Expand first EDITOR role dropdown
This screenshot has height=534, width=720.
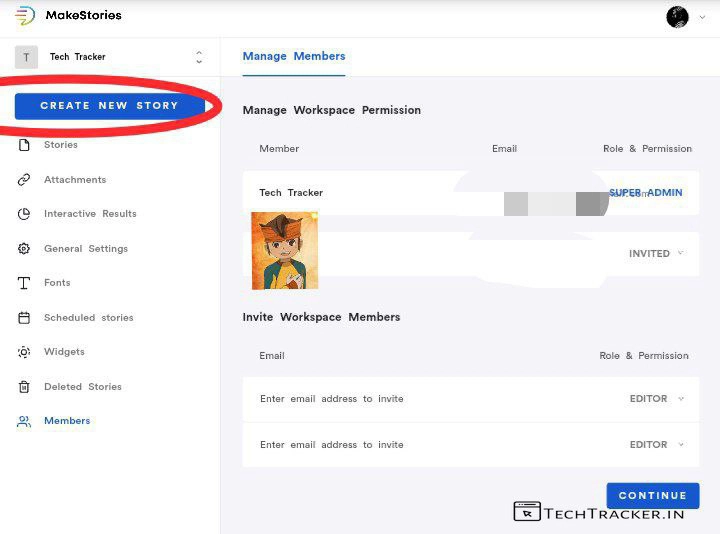pos(656,399)
